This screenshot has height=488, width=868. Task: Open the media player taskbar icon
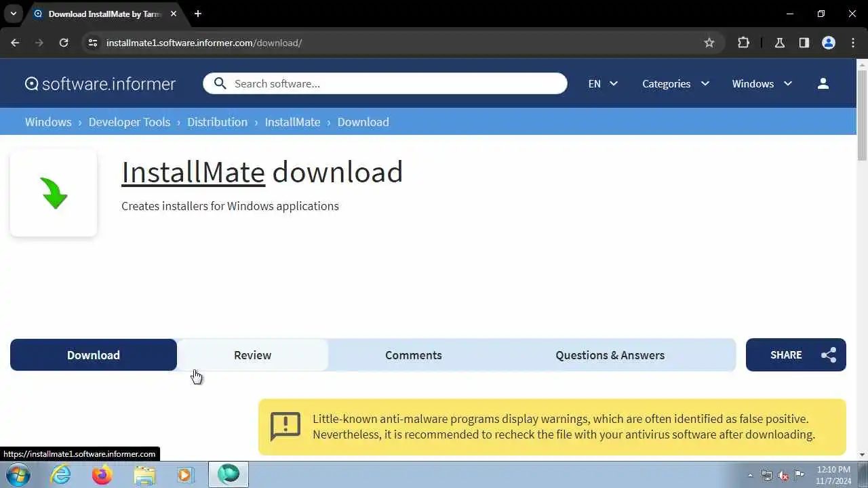[x=185, y=475]
